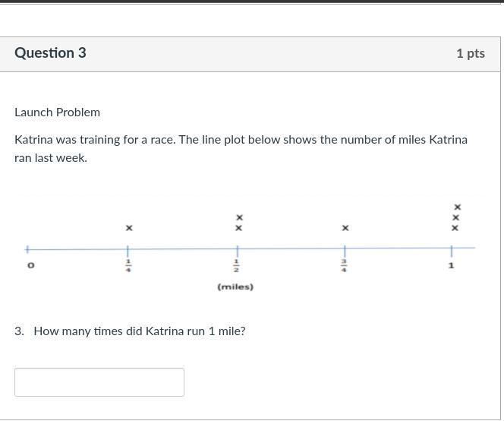Click the X mark above one-fourth
This screenshot has height=421, width=504.
129,228
